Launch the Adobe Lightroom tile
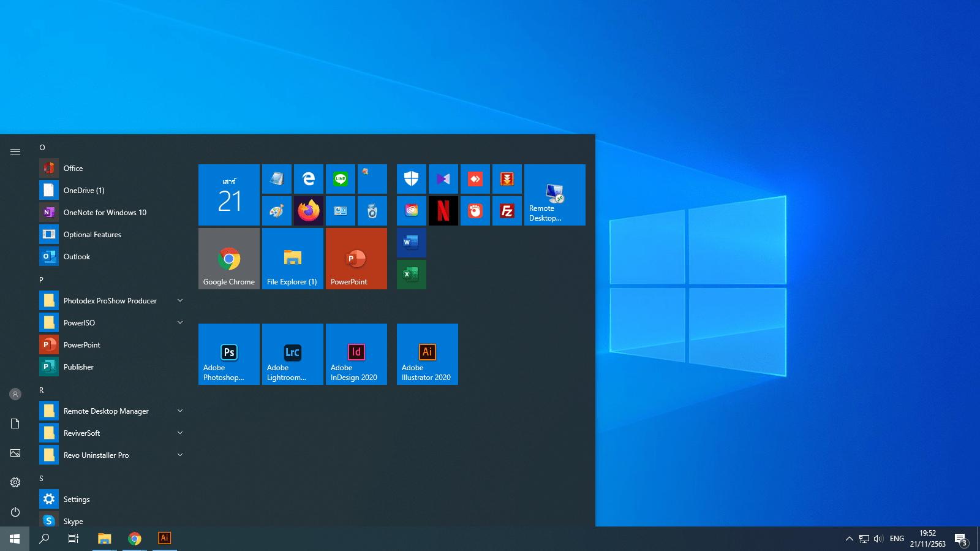 293,354
